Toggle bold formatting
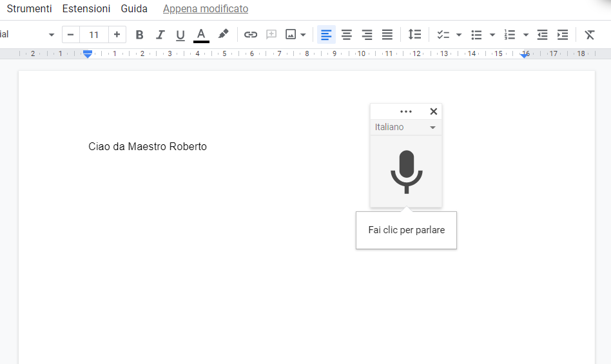 coord(139,35)
